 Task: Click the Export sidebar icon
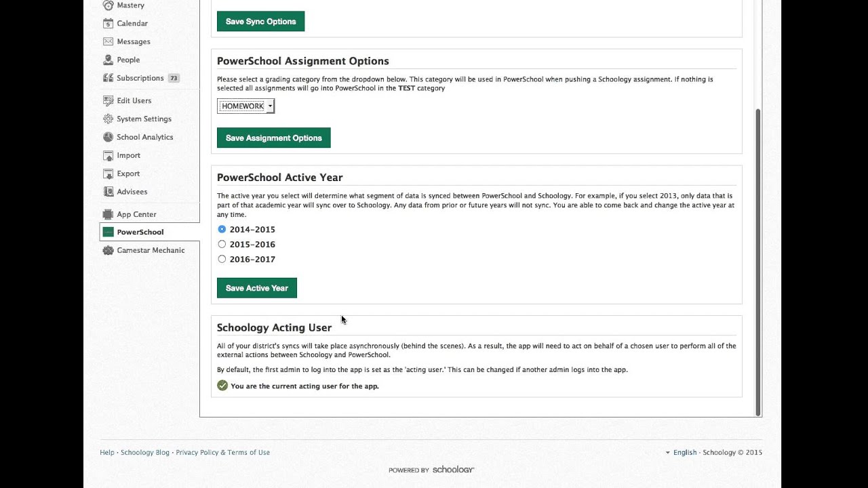[108, 174]
